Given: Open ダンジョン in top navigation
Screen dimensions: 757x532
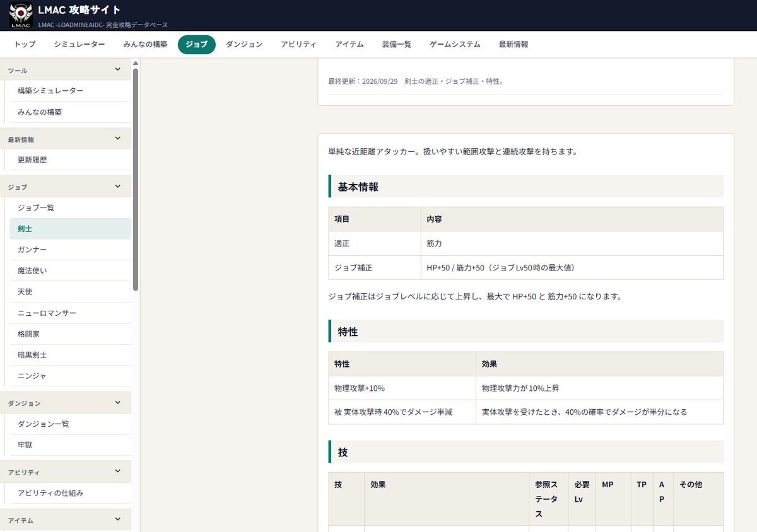Looking at the screenshot, I should [244, 45].
